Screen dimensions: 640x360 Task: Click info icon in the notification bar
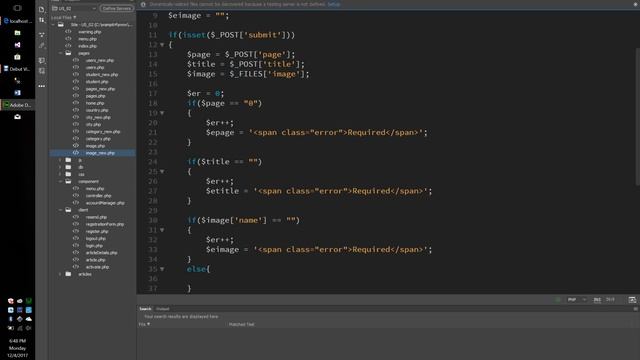click(x=143, y=4)
